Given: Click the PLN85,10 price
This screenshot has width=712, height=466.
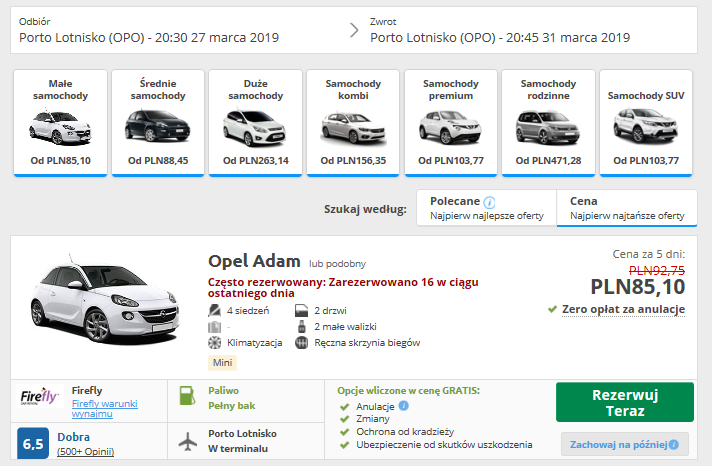Looking at the screenshot, I should 638,287.
